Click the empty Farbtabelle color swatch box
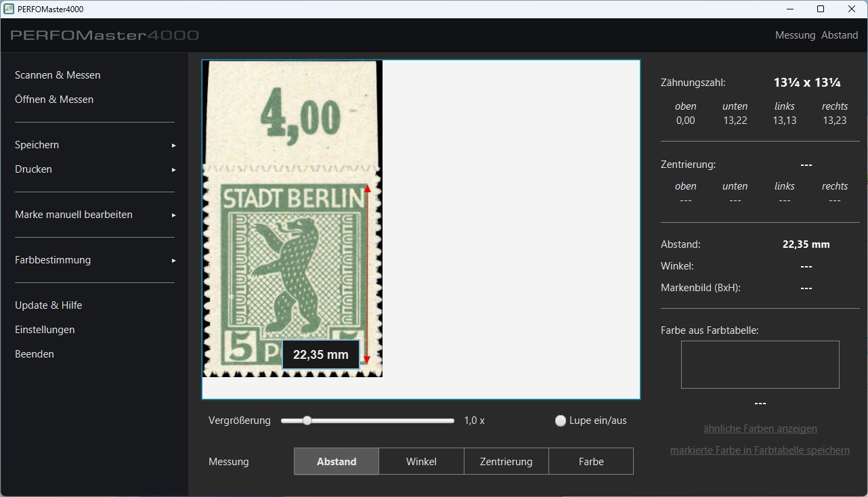The image size is (868, 497). tap(760, 364)
